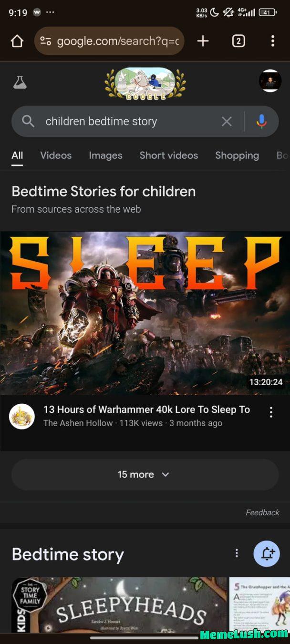Open the Short videos tab
The width and height of the screenshot is (290, 644).
tap(168, 155)
